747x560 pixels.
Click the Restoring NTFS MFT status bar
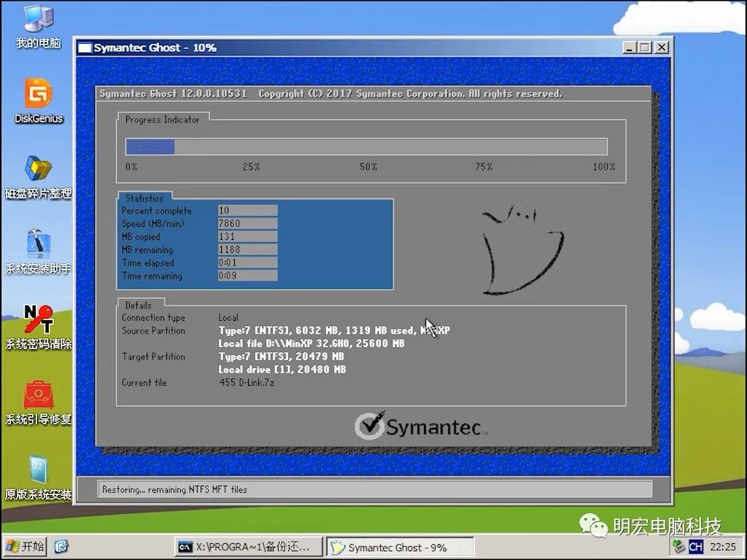tap(375, 489)
